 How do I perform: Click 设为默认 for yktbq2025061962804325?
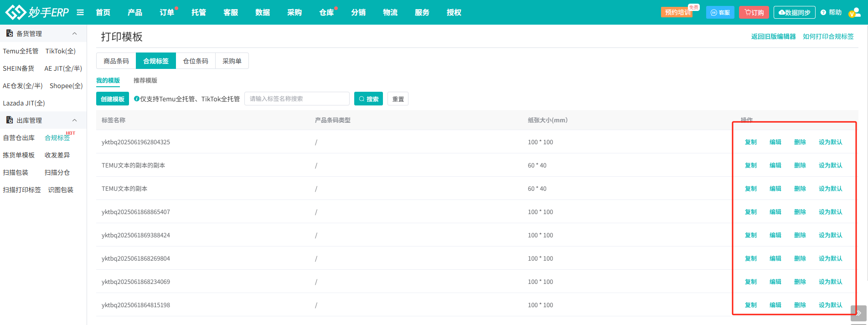click(x=830, y=142)
